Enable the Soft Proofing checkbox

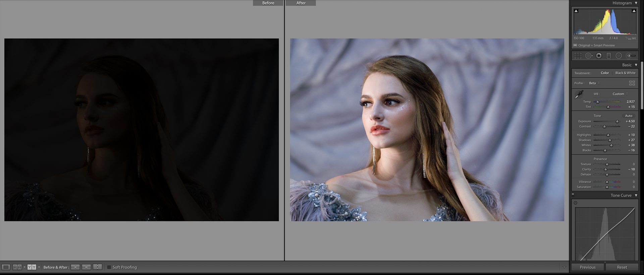tap(109, 267)
